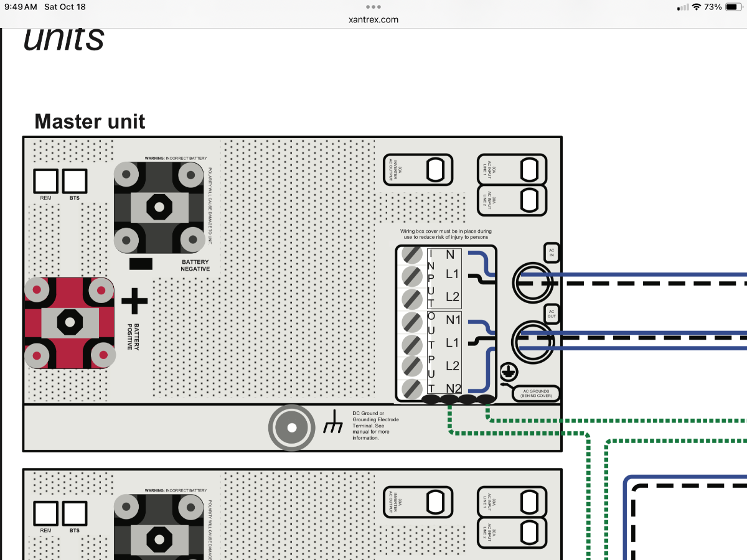This screenshot has height=560, width=747.
Task: Click the REM port on Master unit
Action: pos(45,181)
